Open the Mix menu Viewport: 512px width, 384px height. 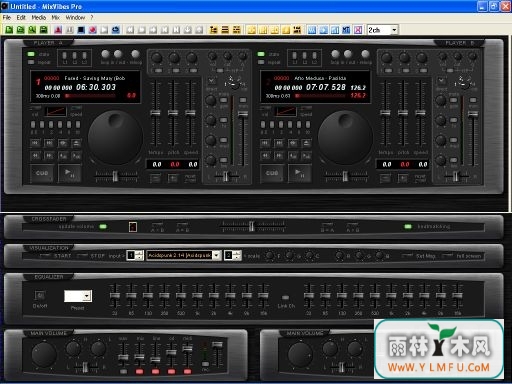pyautogui.click(x=56, y=17)
